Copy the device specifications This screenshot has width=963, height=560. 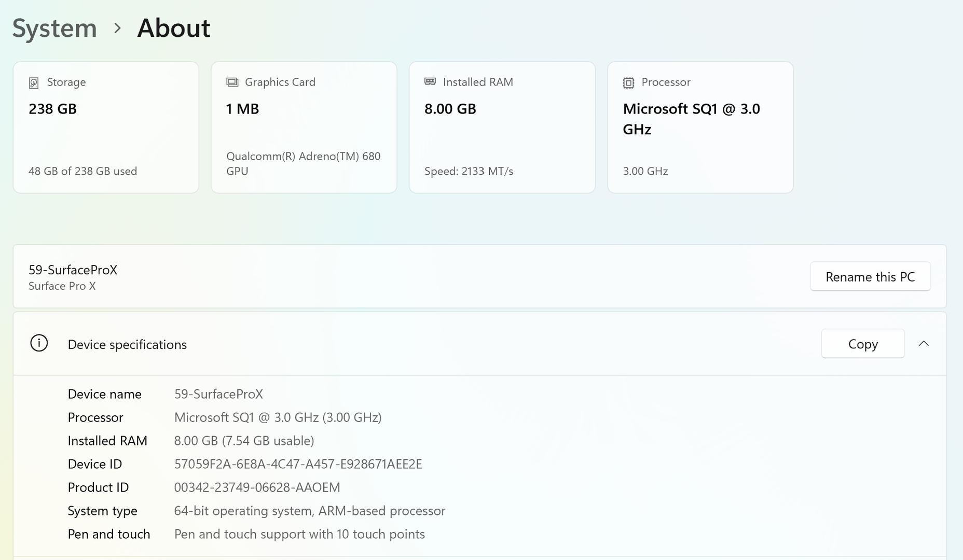[862, 344]
